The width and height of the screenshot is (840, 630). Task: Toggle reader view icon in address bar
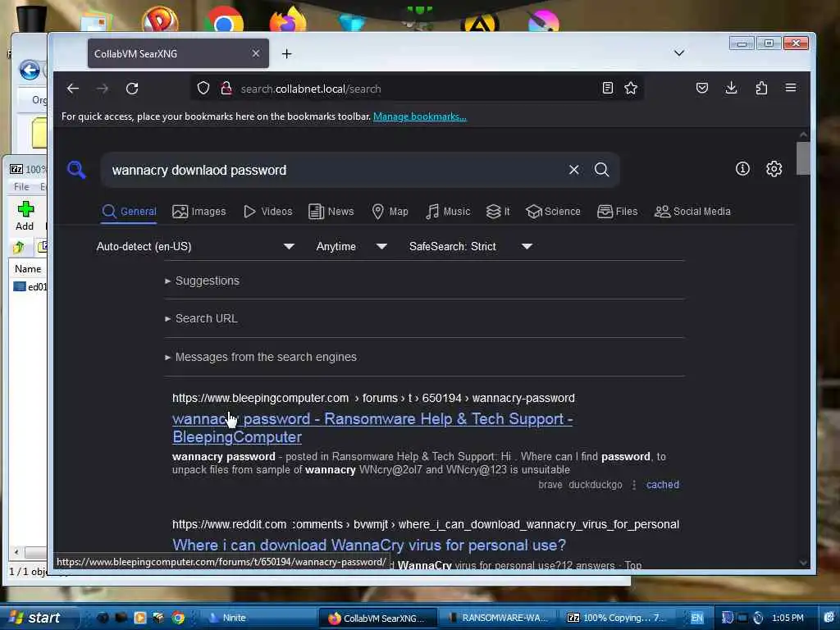pyautogui.click(x=608, y=88)
